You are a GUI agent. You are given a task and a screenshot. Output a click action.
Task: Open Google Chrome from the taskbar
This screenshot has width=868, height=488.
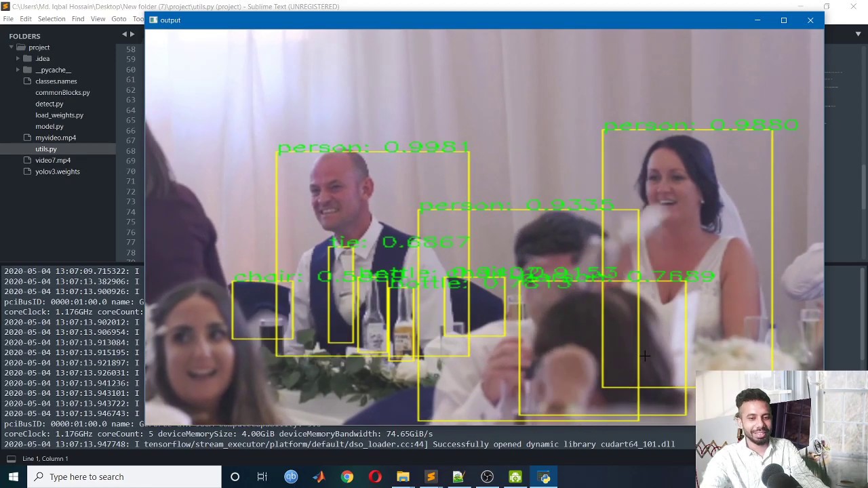click(347, 476)
